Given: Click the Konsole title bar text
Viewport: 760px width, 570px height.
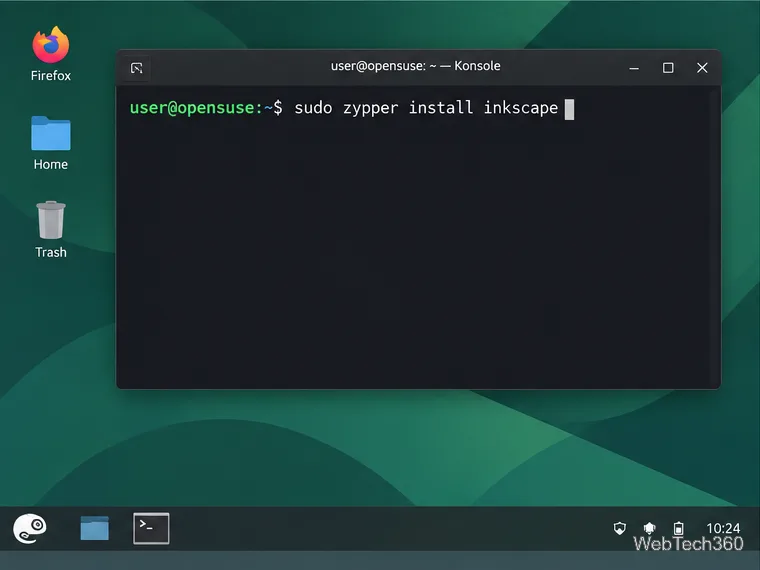Looking at the screenshot, I should pos(415,66).
